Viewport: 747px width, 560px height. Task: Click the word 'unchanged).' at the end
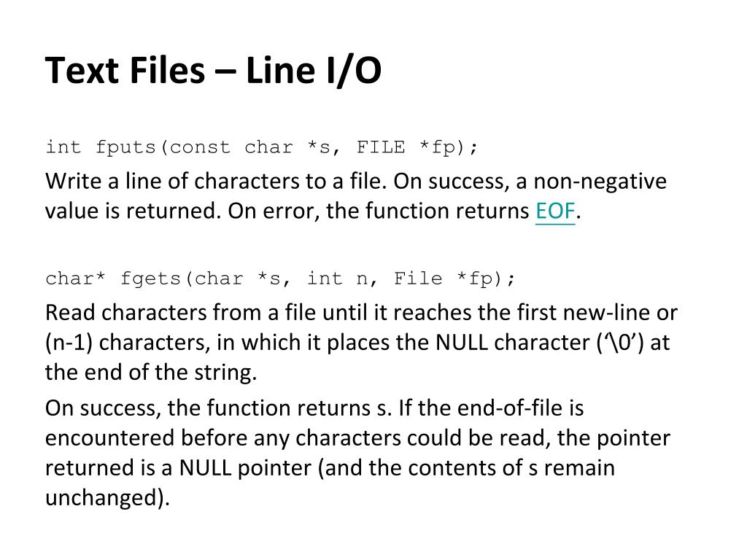[108, 498]
